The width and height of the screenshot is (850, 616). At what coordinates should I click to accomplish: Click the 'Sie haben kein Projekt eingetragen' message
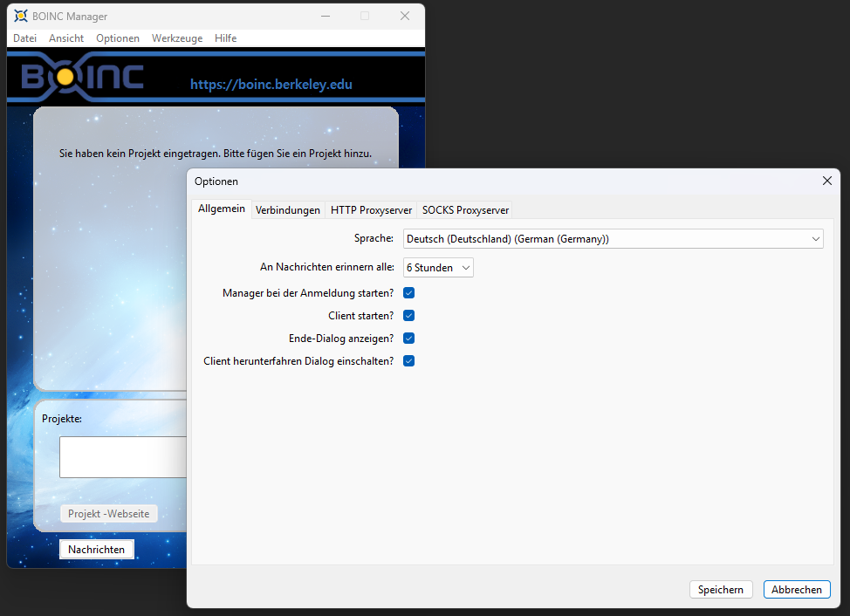coord(216,154)
